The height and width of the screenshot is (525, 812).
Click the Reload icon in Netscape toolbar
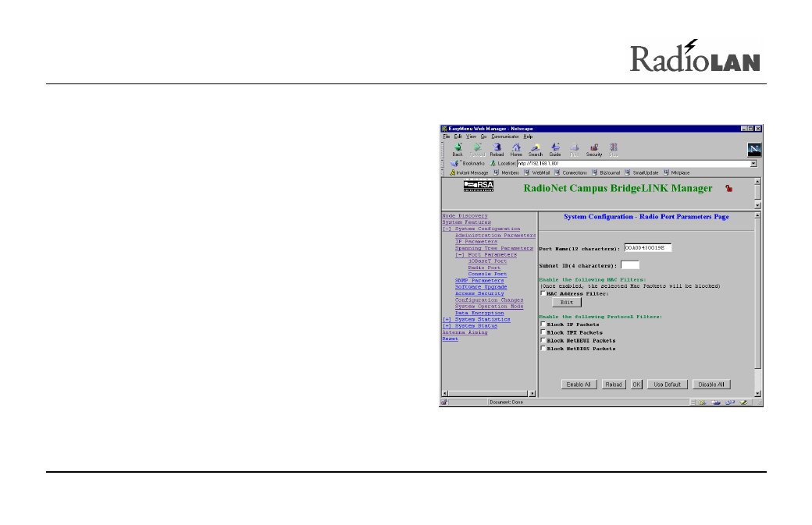[497, 150]
